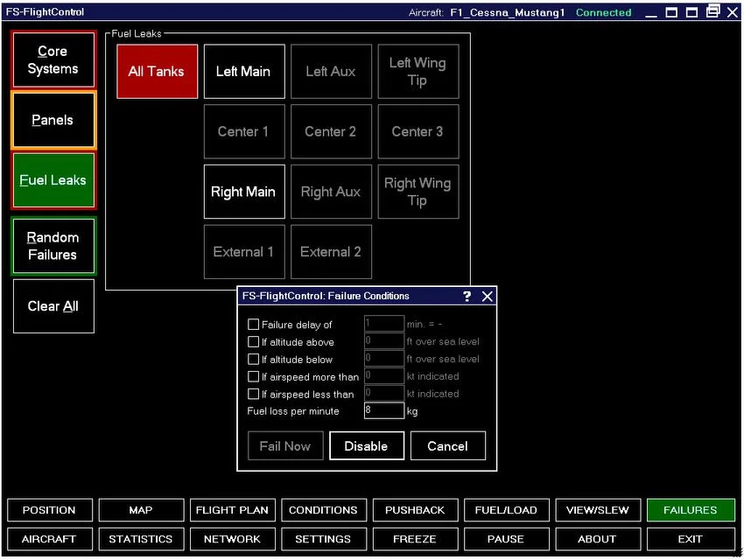Edit the Fuel loss per minute value
Screen dimensions: 744x560
tap(383, 411)
